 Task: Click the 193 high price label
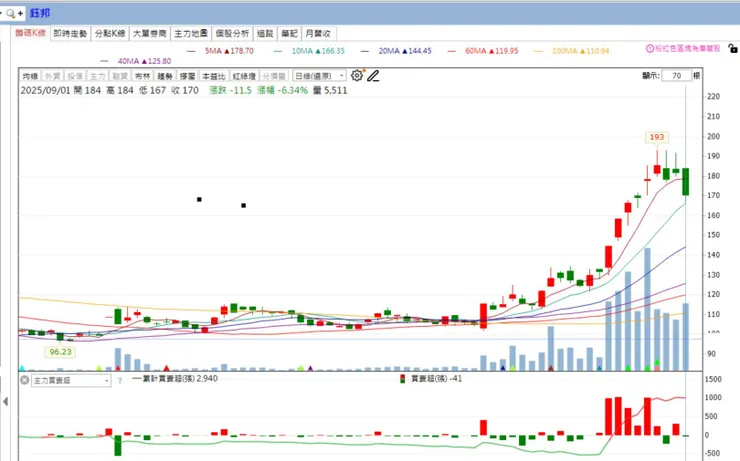pos(657,137)
